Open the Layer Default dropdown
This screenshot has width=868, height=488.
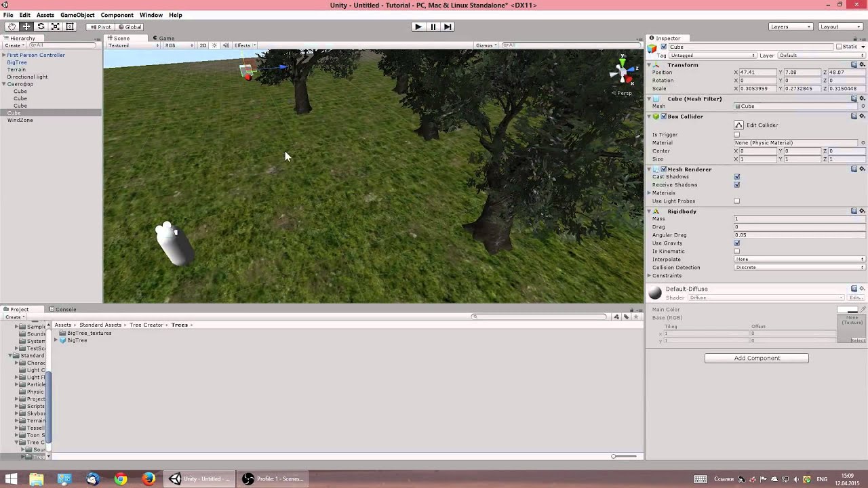click(x=821, y=56)
